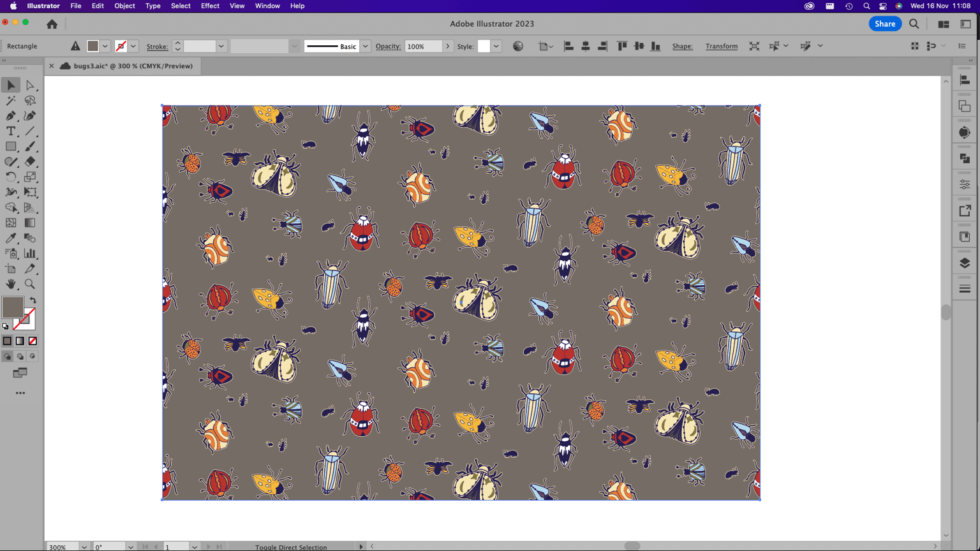Select the Selection tool
The height and width of the screenshot is (551, 980).
(11, 85)
